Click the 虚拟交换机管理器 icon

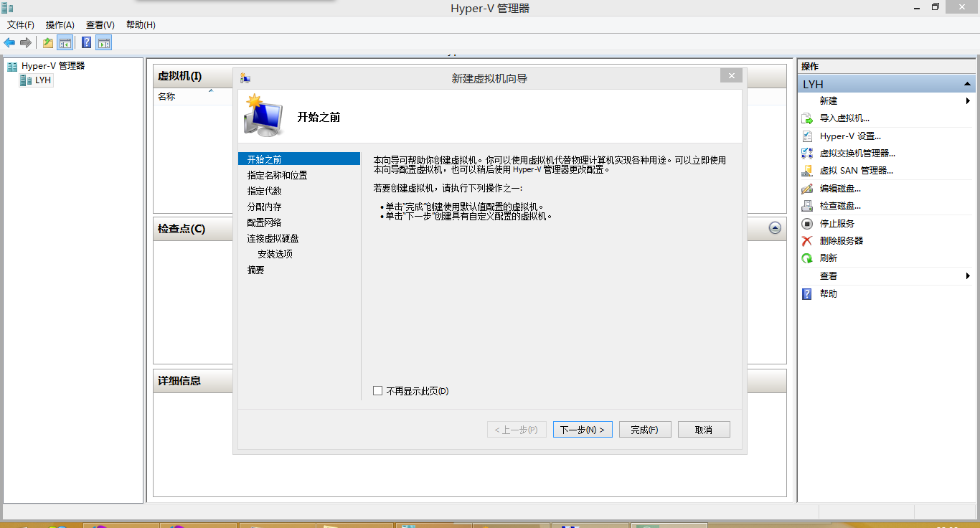point(807,154)
